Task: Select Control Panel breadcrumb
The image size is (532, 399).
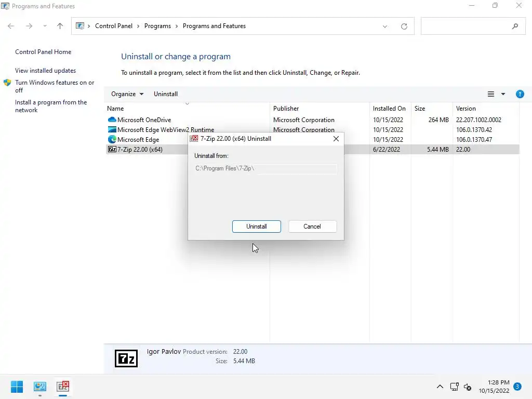Action: coord(114,26)
